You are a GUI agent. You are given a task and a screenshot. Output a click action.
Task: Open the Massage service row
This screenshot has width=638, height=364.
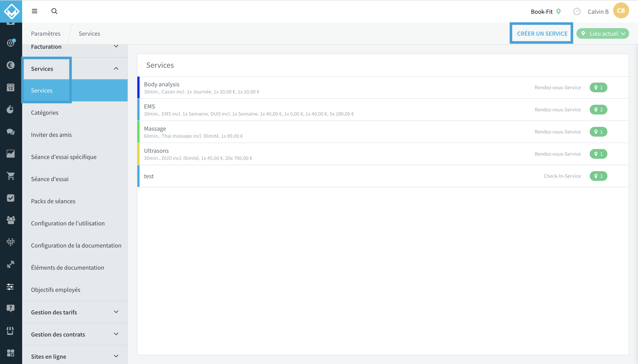tap(383, 132)
